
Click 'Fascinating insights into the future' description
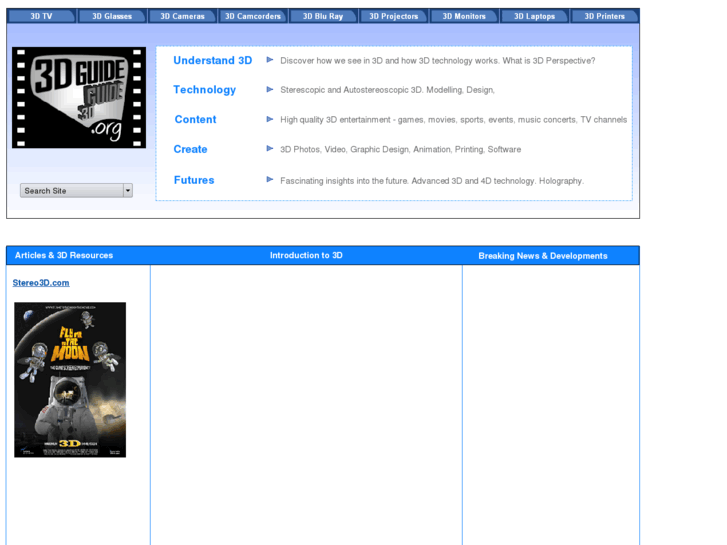[x=432, y=181]
